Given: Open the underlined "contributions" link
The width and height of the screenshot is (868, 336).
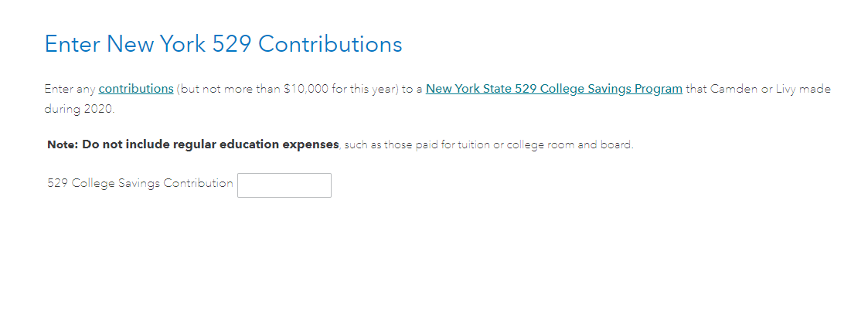Looking at the screenshot, I should coord(136,89).
